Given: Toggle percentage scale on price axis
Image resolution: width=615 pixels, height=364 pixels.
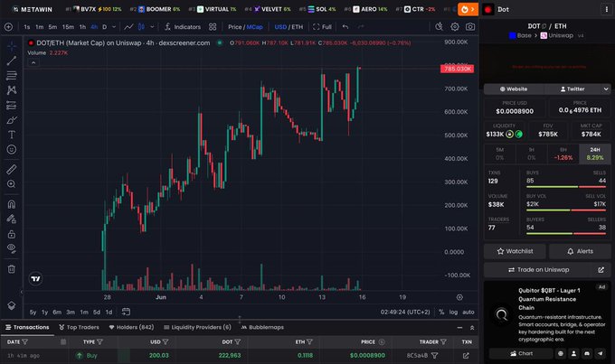Looking at the screenshot, I should [x=441, y=312].
